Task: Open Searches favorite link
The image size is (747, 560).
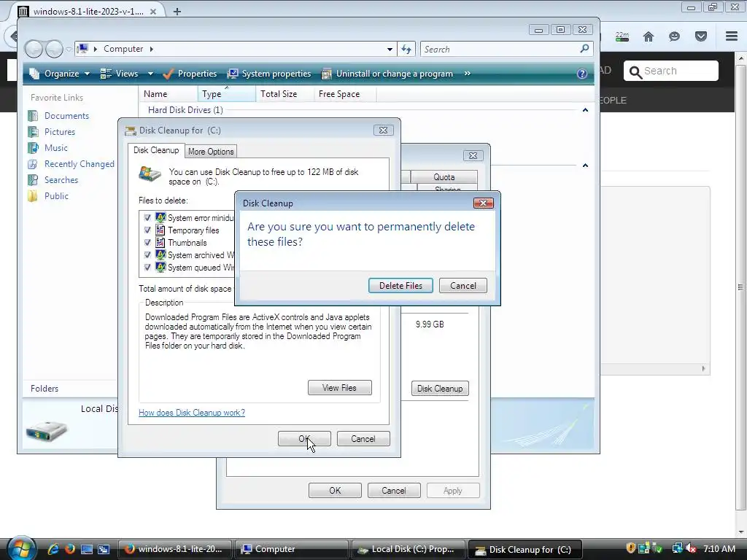Action: (61, 180)
